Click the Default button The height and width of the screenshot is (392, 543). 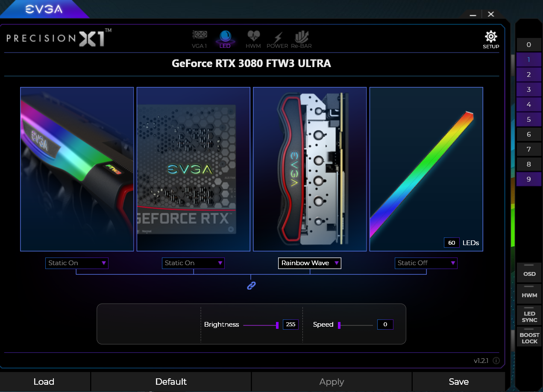tap(171, 382)
